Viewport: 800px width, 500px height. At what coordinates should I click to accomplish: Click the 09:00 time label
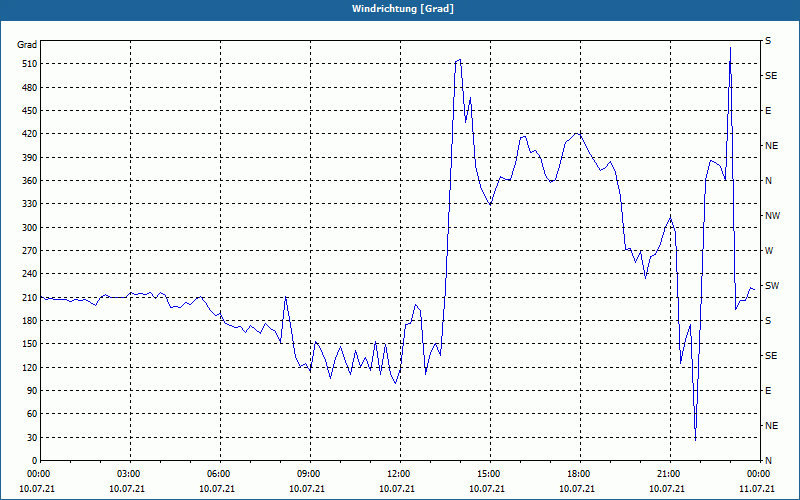[x=308, y=473]
